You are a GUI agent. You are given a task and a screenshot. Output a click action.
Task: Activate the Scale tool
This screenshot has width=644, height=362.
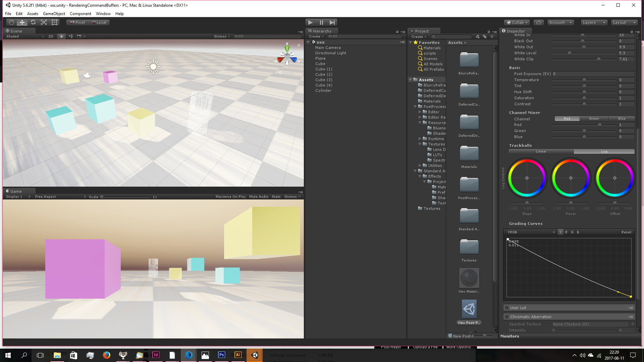pos(44,22)
